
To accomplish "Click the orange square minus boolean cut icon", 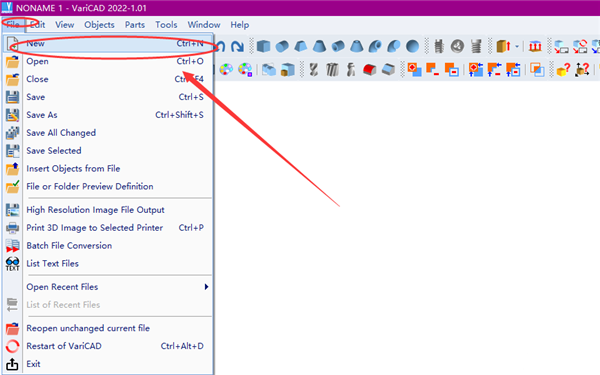I will (x=433, y=70).
